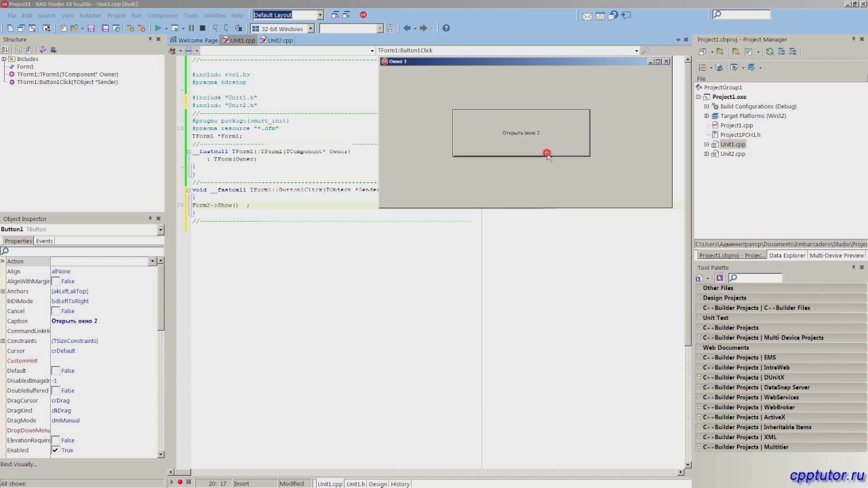Click the calendar icon in top bar
Image resolution: width=868 pixels, height=488 pixels.
pos(600,16)
